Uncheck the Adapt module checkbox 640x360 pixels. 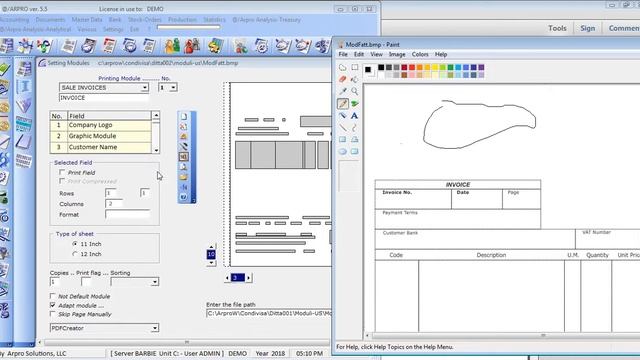(x=53, y=305)
